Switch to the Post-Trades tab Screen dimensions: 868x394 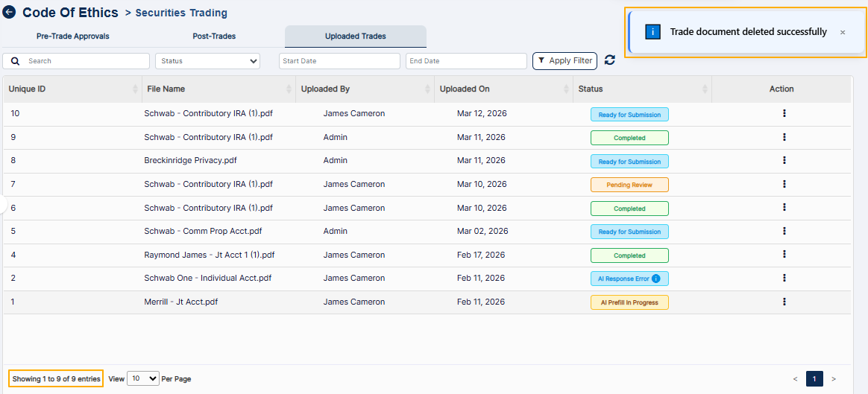point(214,36)
